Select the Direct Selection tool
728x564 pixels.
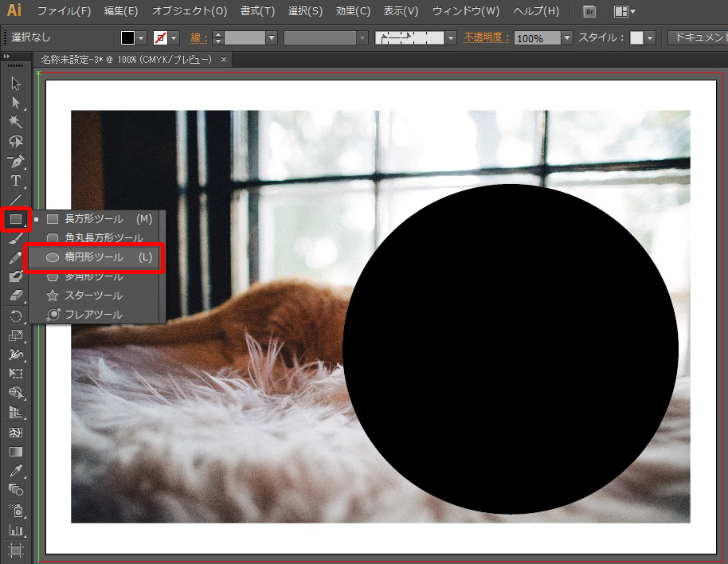click(15, 102)
